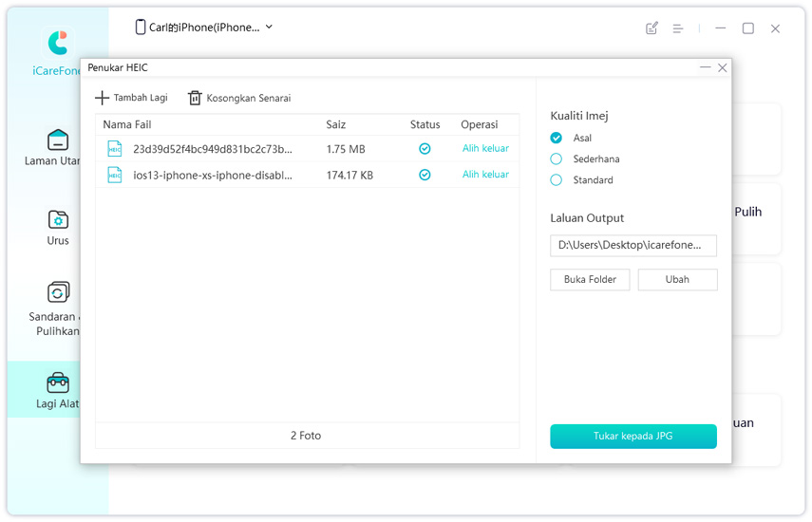Viewport: 812px width, 522px height.
Task: Click HEIC file icon for 23d39d52f4bc file
Action: (115, 149)
